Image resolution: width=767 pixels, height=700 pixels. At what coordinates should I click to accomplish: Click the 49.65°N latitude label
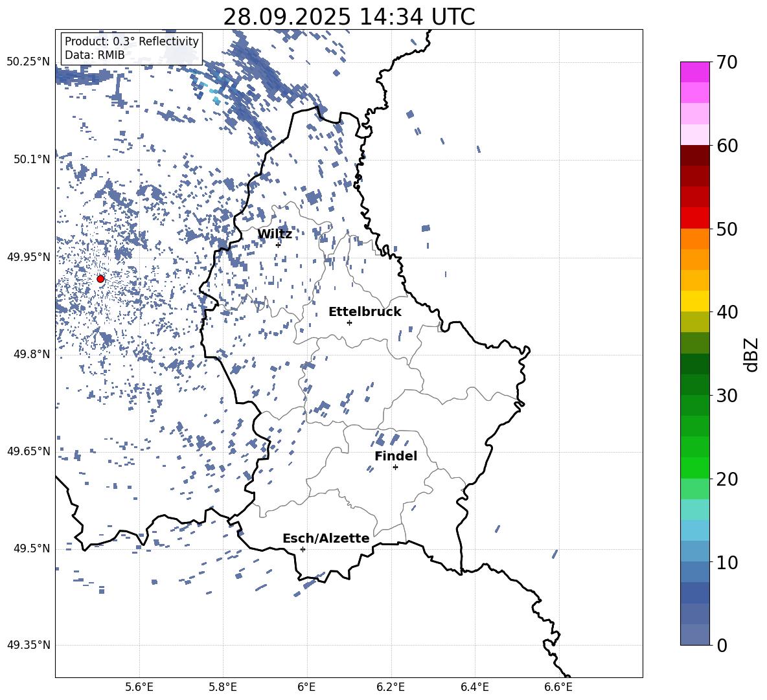(29, 451)
